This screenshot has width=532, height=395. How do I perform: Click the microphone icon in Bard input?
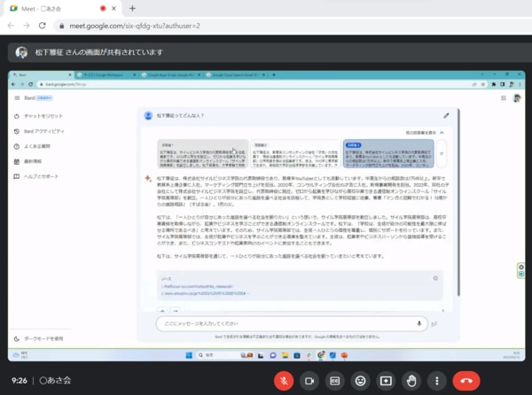pyautogui.click(x=419, y=323)
